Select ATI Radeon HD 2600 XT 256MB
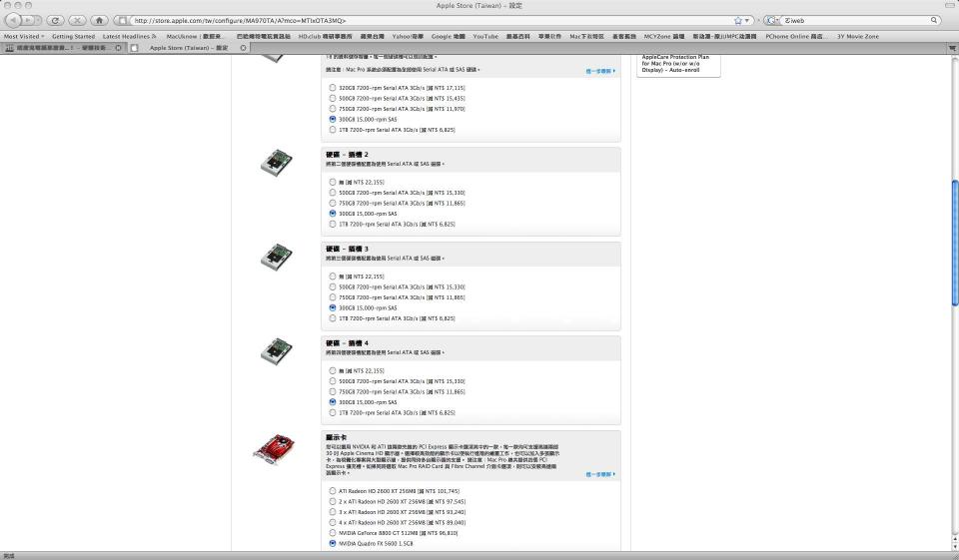 tap(333, 491)
